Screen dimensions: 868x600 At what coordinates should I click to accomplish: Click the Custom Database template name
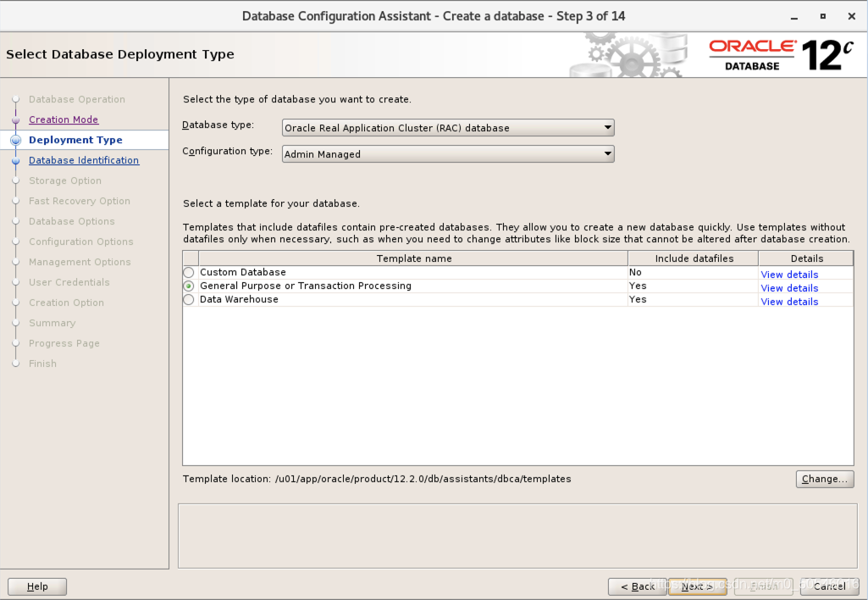(243, 273)
